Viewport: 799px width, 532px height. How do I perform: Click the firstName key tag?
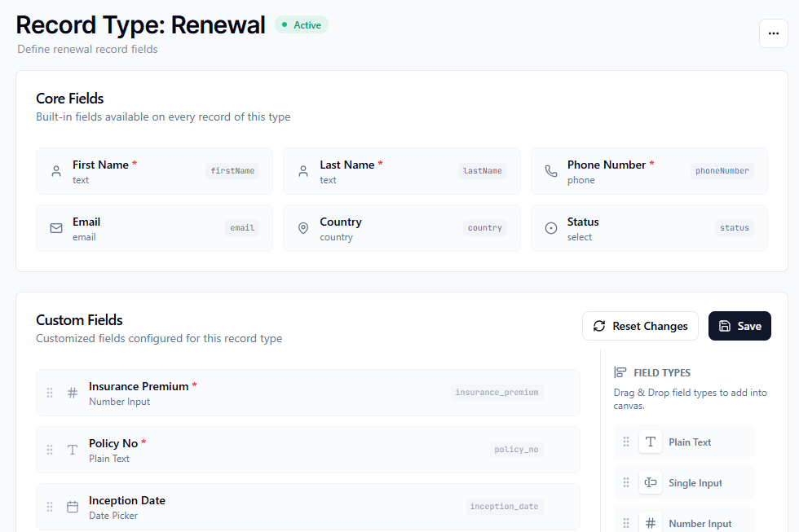click(x=232, y=171)
